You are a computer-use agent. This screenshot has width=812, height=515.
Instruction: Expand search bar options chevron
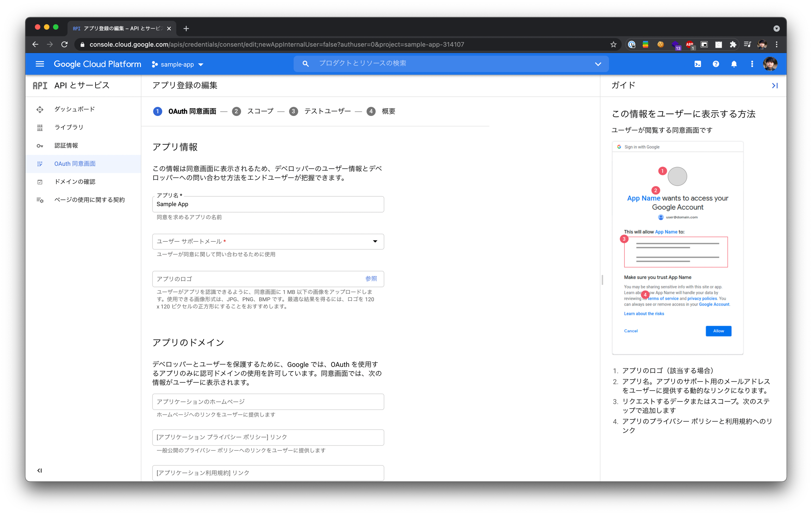[x=598, y=64]
